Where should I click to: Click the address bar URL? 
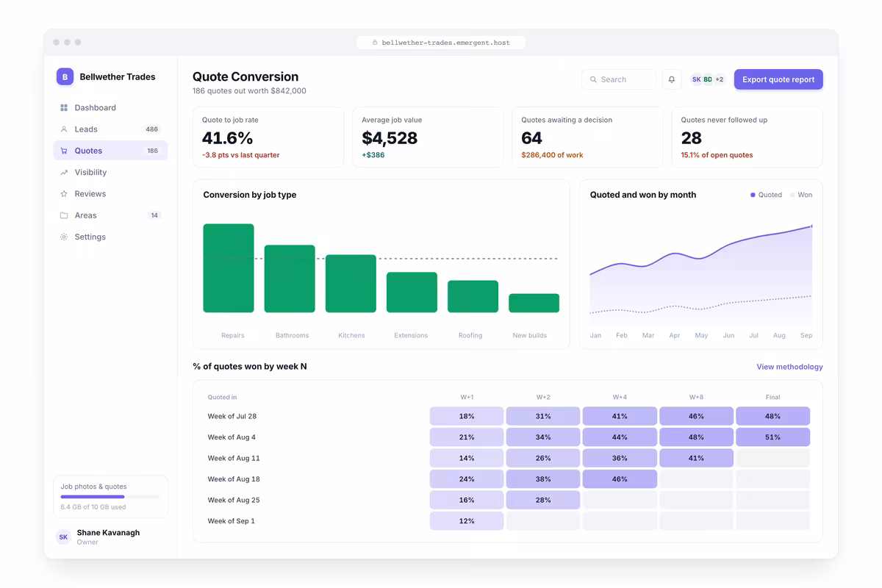tap(441, 43)
